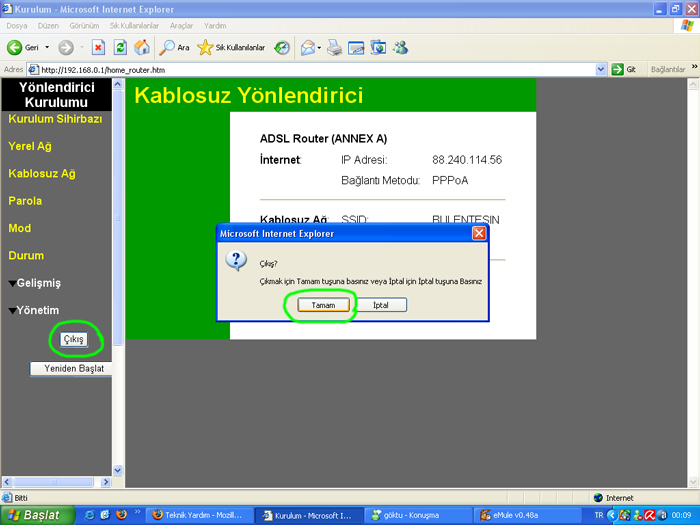Open the Dosya menu
Viewport: 700px width, 525px height.
(x=17, y=26)
